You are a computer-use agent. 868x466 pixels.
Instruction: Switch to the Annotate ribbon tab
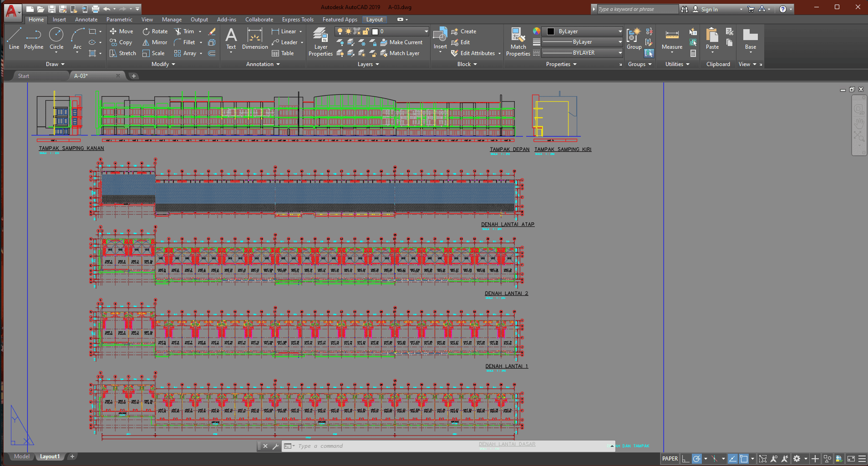(x=86, y=20)
